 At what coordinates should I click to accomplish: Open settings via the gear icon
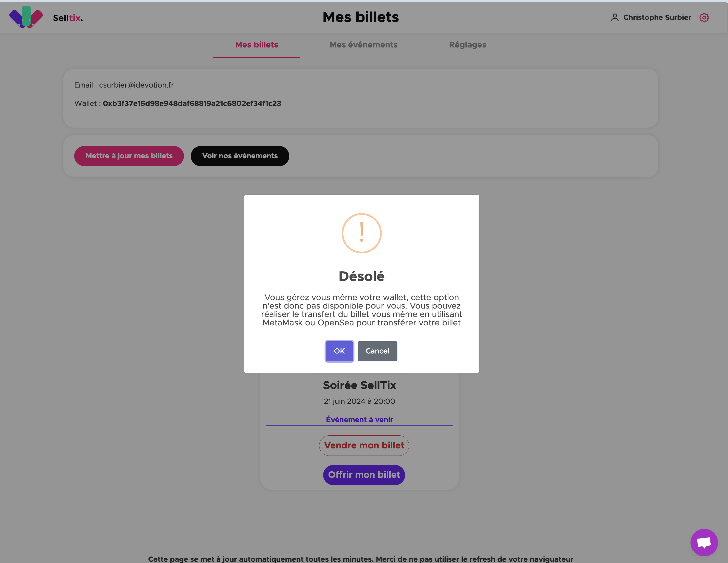pyautogui.click(x=704, y=18)
